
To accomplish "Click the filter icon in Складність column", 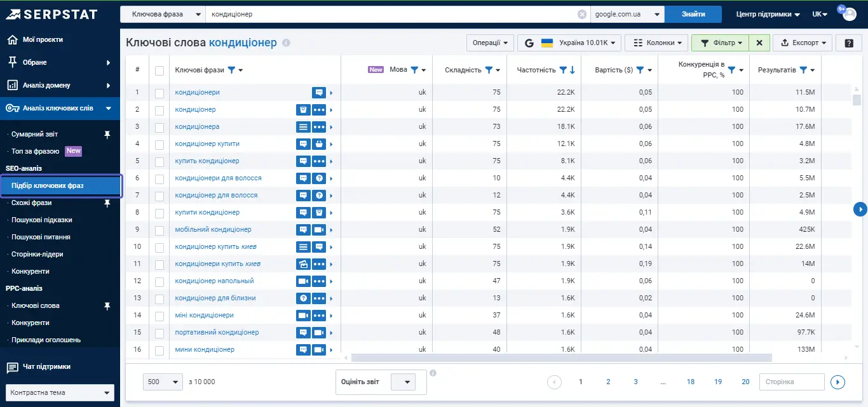I will tap(489, 70).
